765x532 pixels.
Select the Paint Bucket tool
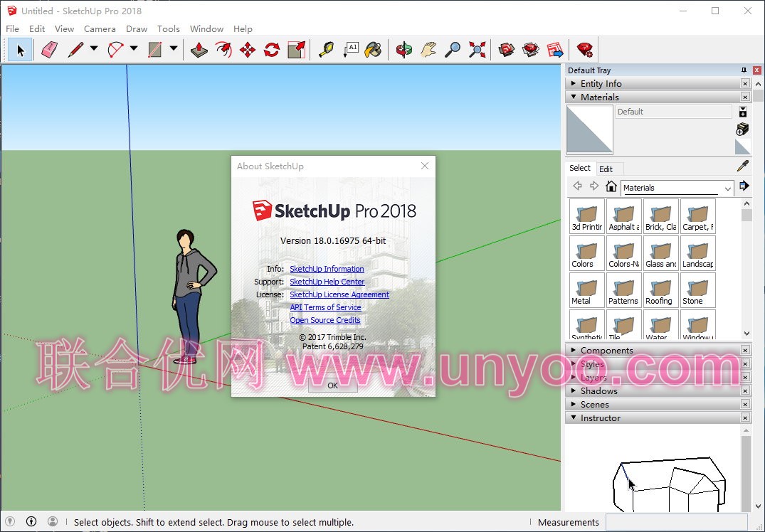click(x=374, y=50)
